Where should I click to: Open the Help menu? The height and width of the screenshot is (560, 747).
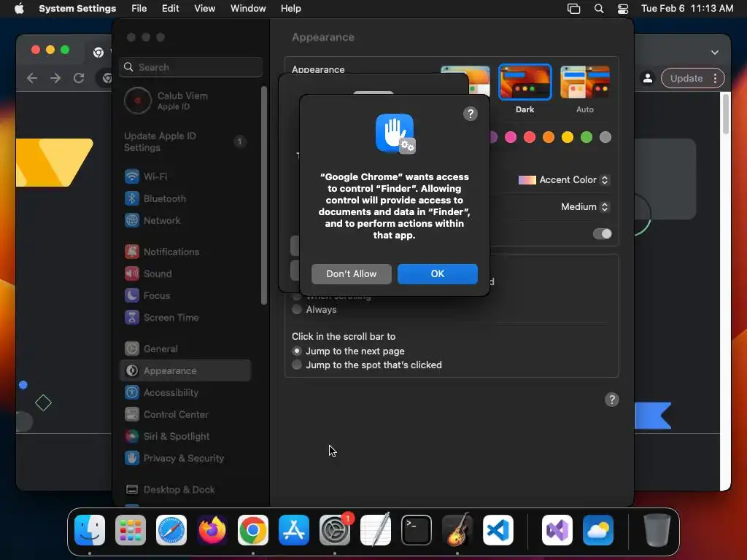pyautogui.click(x=290, y=8)
